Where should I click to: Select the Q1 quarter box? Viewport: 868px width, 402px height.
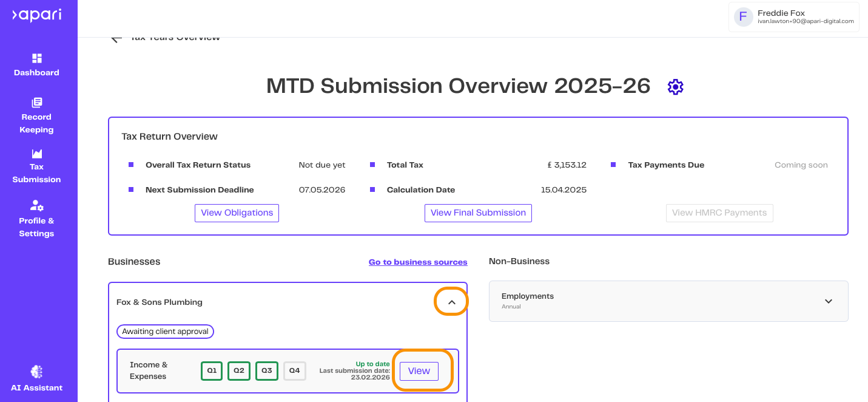tap(212, 370)
